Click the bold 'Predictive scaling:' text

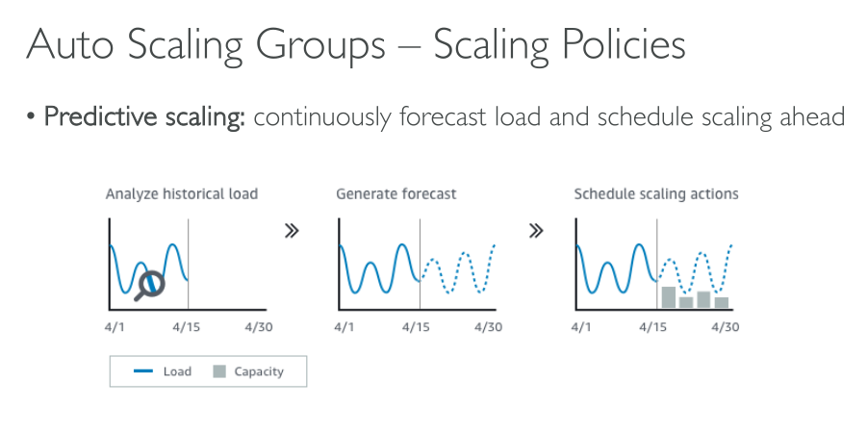pos(145,117)
